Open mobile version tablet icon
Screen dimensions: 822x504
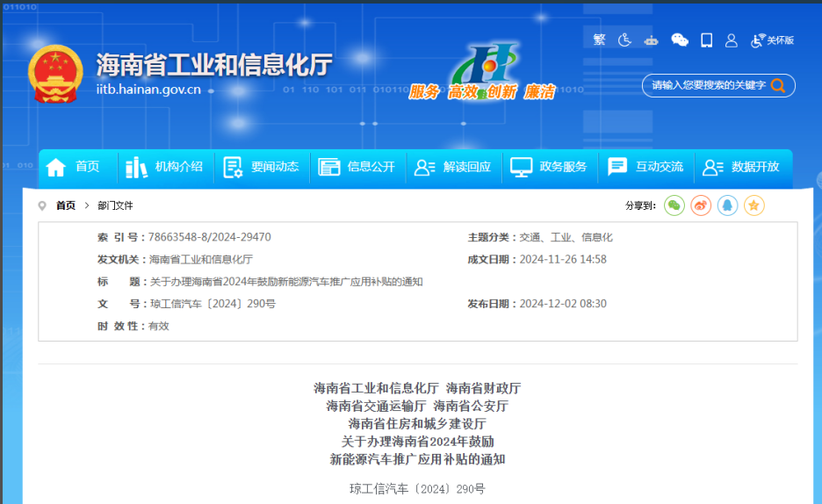point(707,40)
